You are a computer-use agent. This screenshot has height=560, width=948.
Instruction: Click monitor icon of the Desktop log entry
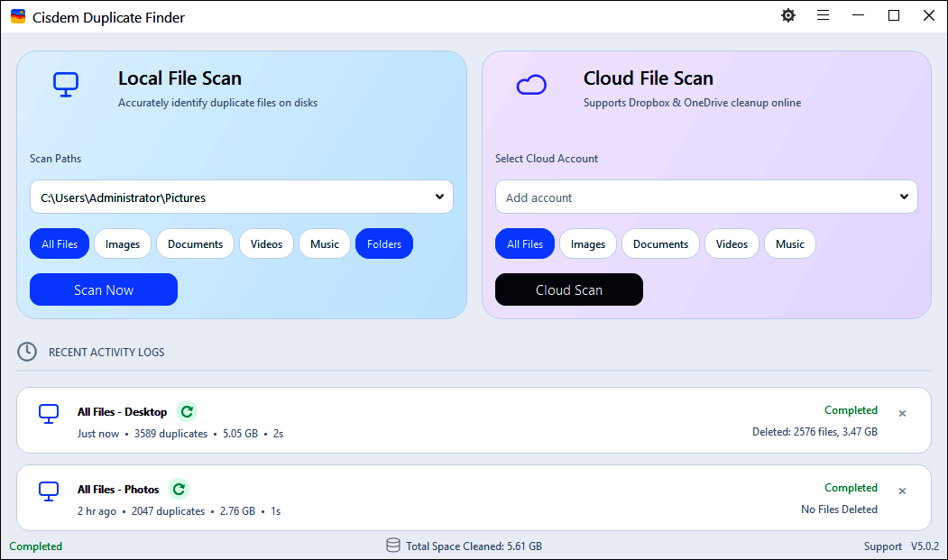pyautogui.click(x=49, y=414)
